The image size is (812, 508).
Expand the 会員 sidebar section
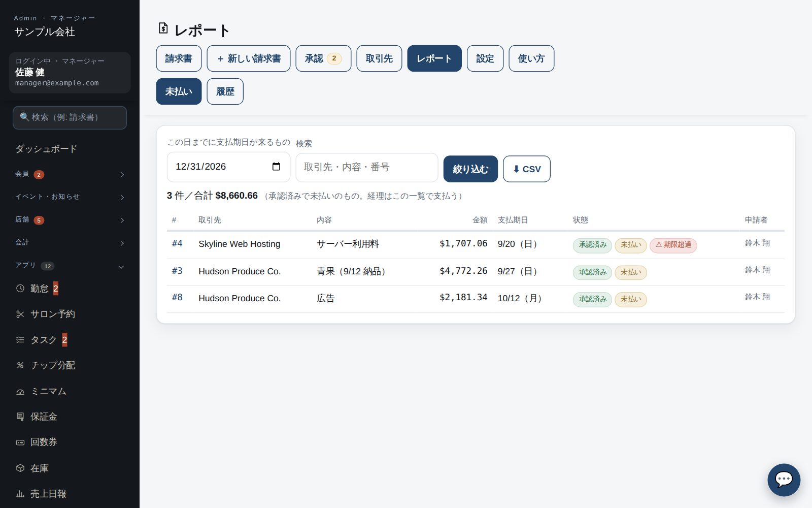(x=70, y=174)
